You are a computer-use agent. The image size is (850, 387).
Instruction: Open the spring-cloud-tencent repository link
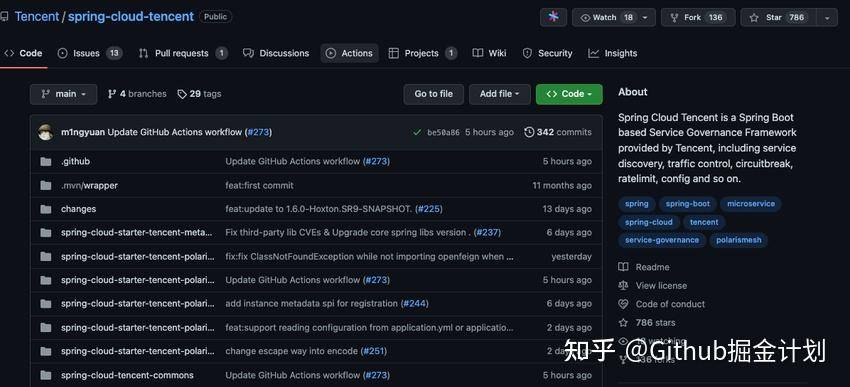click(x=131, y=17)
